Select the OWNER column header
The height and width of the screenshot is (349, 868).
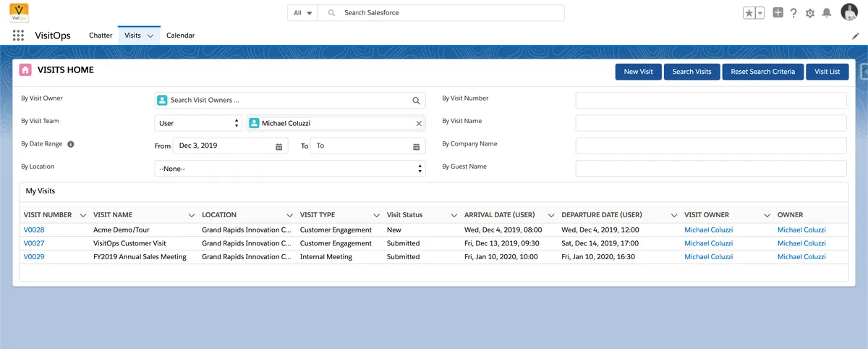[x=790, y=215]
